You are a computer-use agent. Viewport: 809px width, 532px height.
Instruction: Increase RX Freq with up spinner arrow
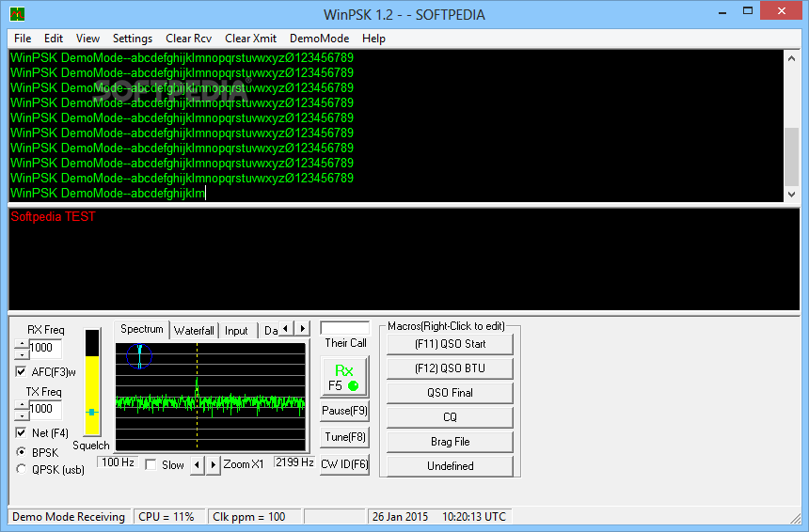tap(21, 344)
